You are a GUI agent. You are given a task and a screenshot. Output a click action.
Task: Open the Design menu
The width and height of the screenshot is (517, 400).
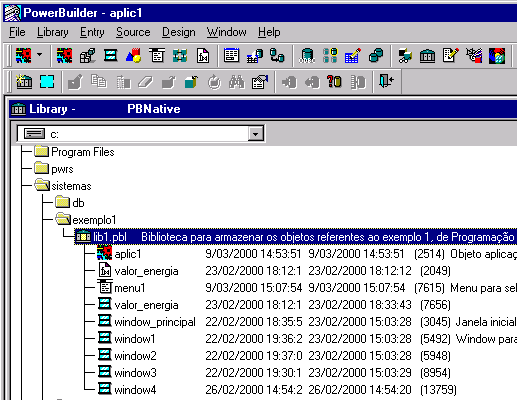point(179,32)
